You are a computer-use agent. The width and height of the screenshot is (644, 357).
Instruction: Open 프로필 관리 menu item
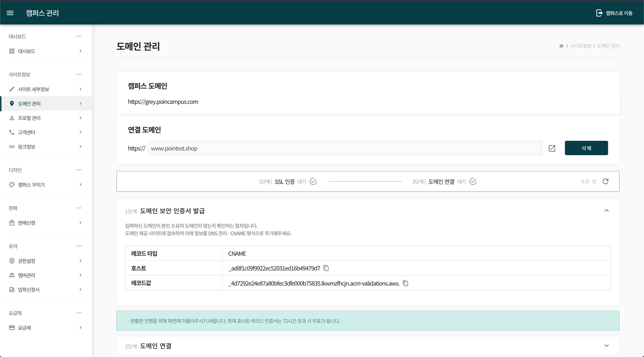[29, 118]
